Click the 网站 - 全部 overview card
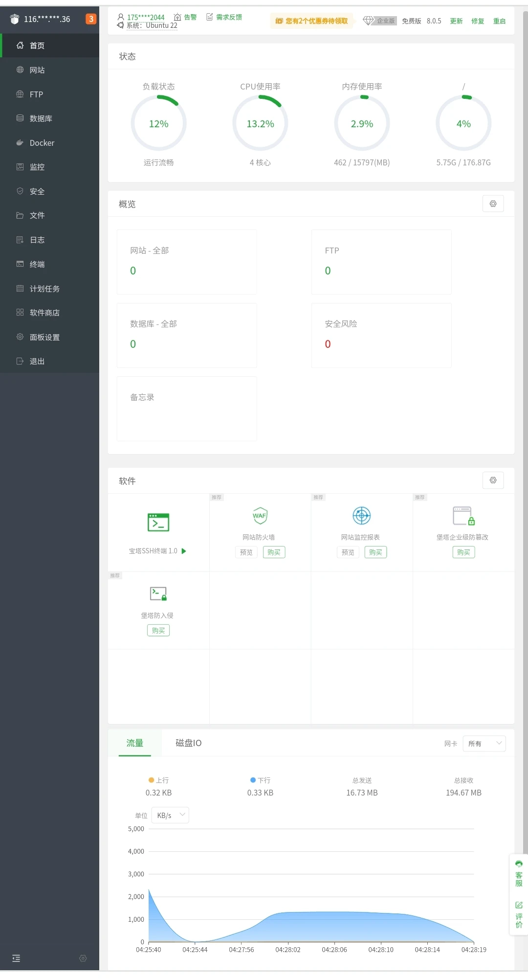The height and width of the screenshot is (980, 528). 187,262
